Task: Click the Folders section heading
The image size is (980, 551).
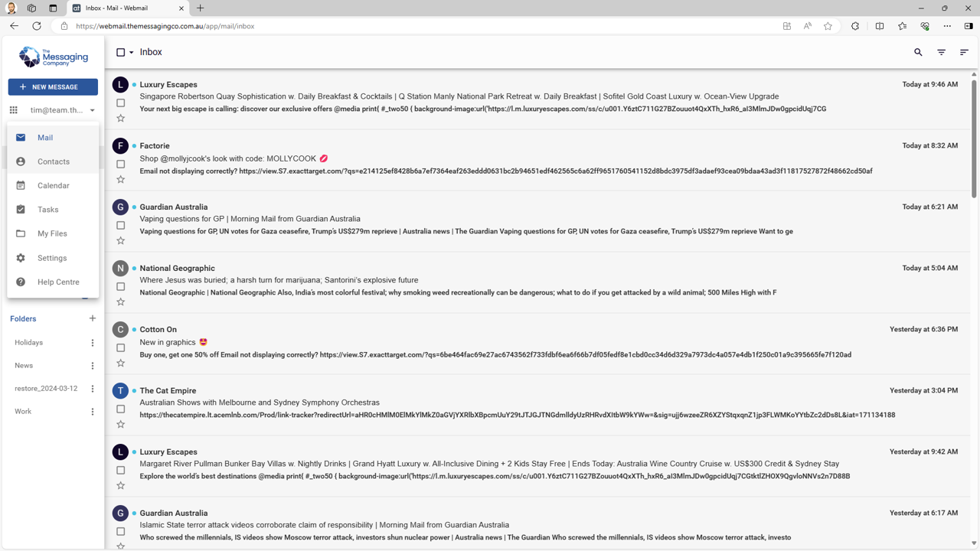Action: pos(23,318)
